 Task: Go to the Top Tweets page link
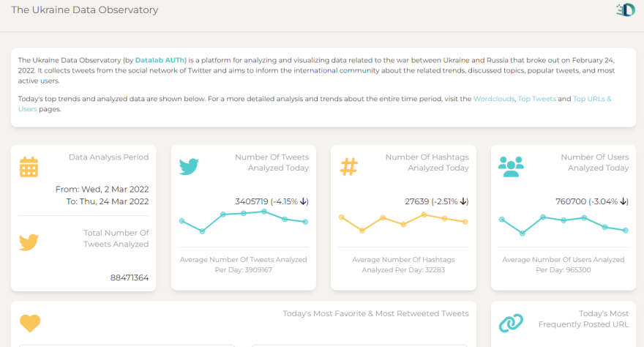[536, 98]
